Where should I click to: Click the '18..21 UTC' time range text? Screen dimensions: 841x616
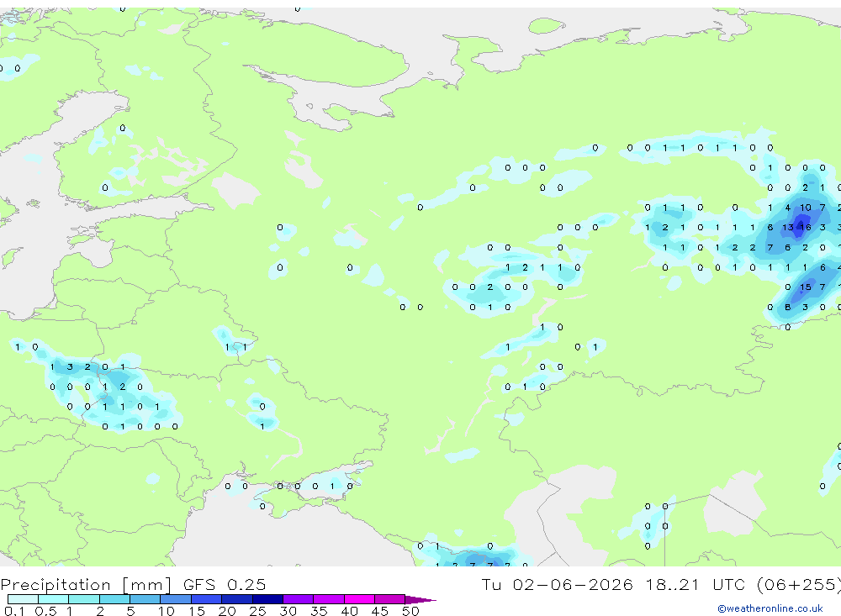pos(696,584)
